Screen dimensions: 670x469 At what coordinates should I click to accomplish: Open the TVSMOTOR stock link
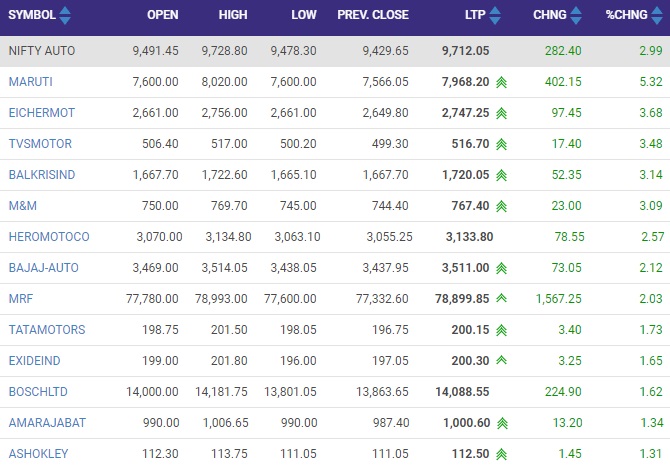coord(40,144)
